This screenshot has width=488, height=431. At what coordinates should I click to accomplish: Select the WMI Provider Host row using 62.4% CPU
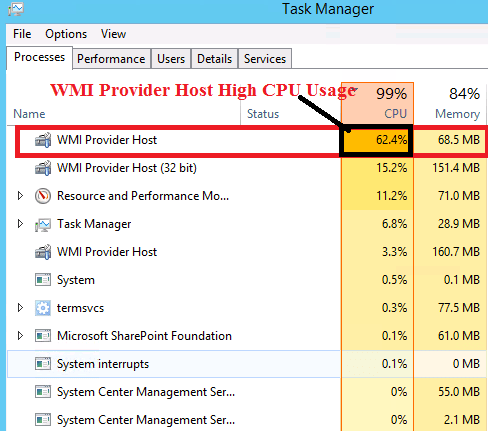point(252,140)
